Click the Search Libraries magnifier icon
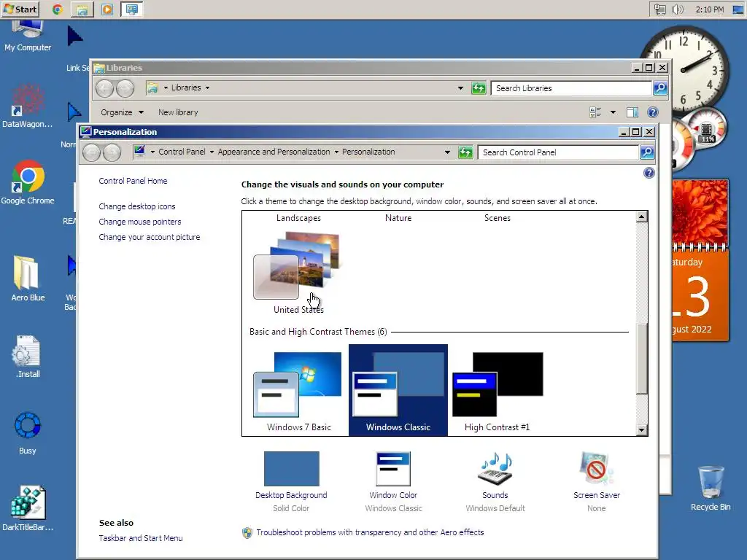The width and height of the screenshot is (747, 560). [659, 88]
